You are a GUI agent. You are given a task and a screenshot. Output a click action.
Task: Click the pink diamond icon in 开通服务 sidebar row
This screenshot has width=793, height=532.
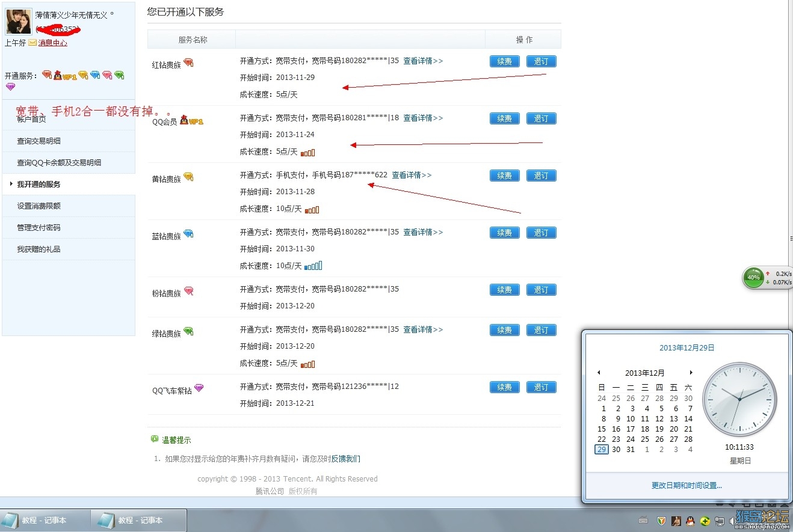click(x=107, y=75)
